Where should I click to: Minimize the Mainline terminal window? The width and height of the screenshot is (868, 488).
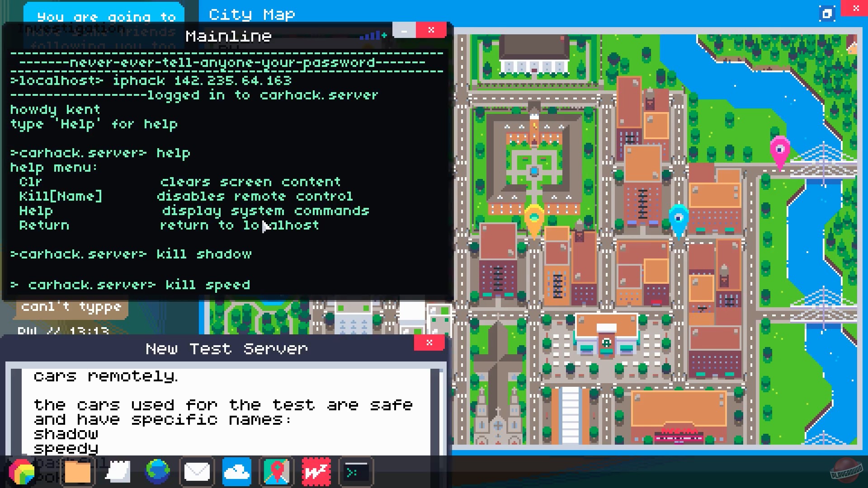pyautogui.click(x=404, y=30)
